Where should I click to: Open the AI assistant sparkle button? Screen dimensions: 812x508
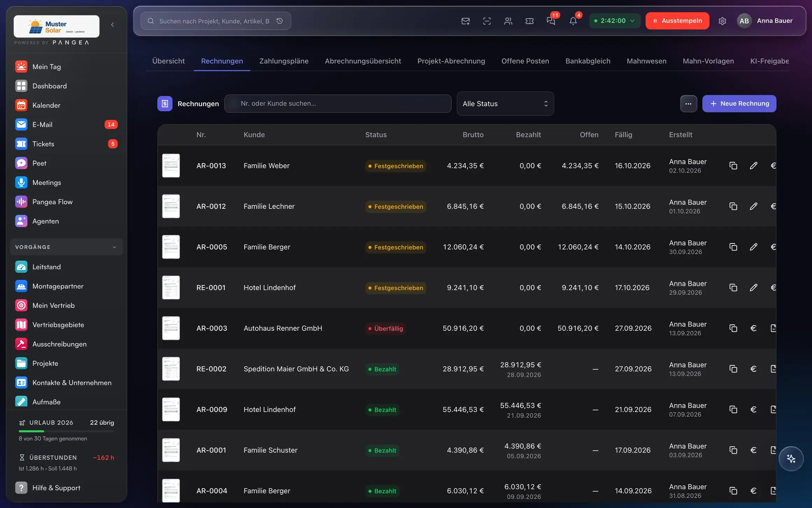(791, 459)
